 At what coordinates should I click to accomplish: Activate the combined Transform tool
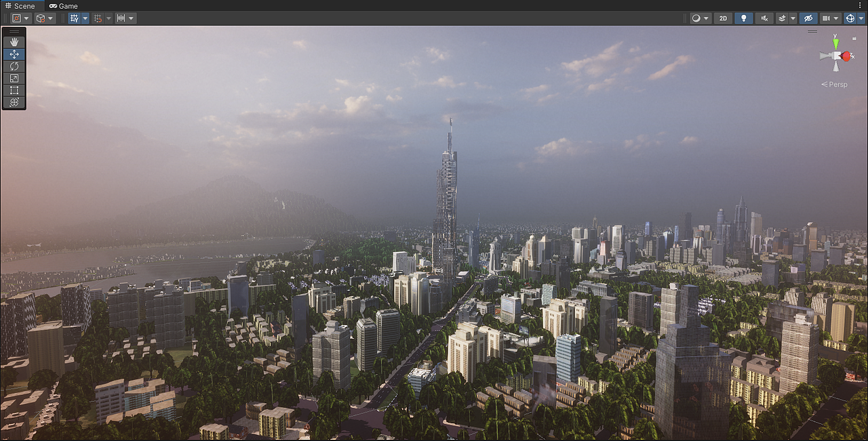[14, 102]
